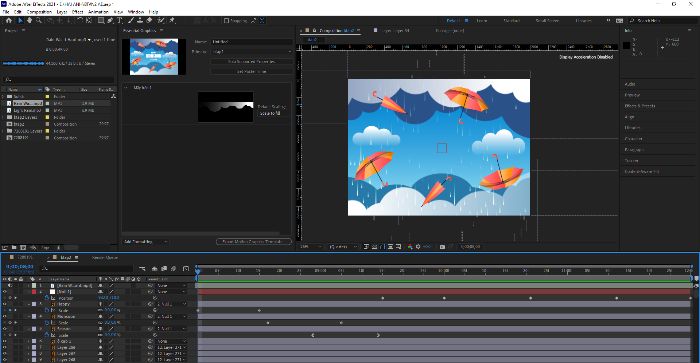The height and width of the screenshot is (363, 700).
Task: Open the Composition menu
Action: 39,12
